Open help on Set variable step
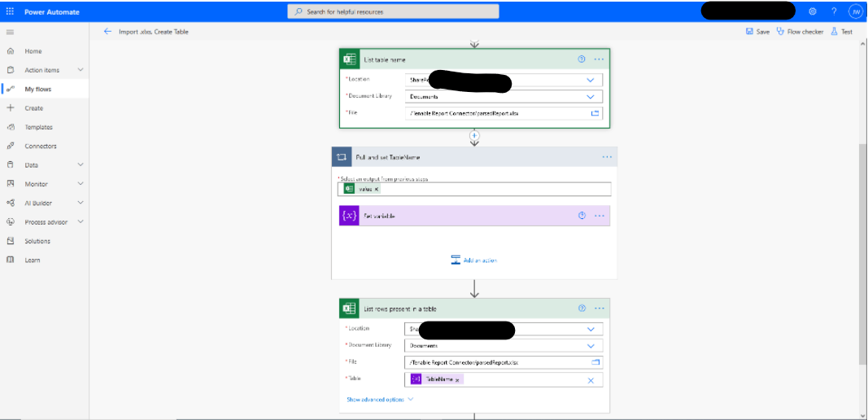The width and height of the screenshot is (868, 420). [582, 216]
